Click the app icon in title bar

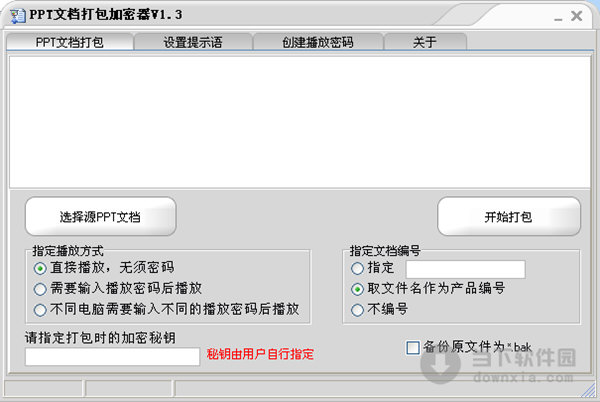pos(17,16)
